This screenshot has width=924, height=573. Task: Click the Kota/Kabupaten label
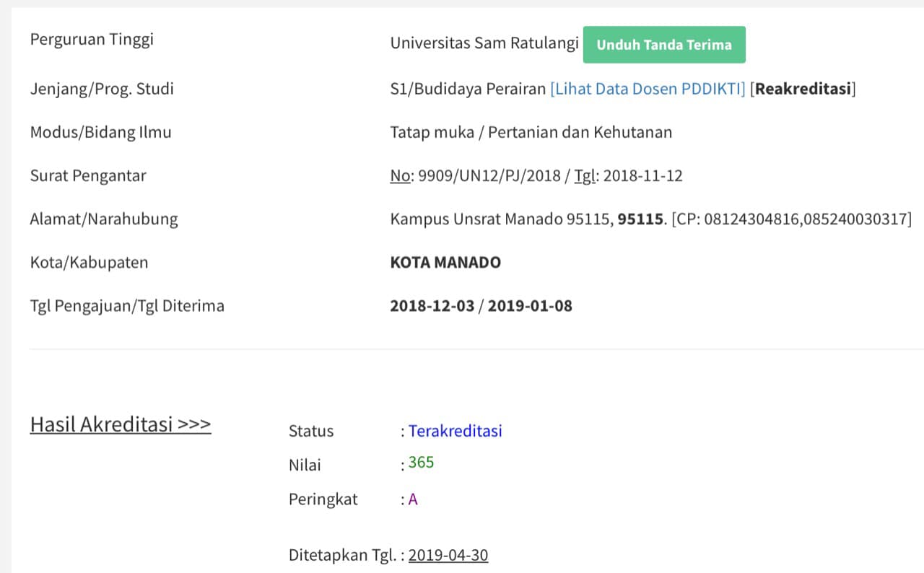89,263
